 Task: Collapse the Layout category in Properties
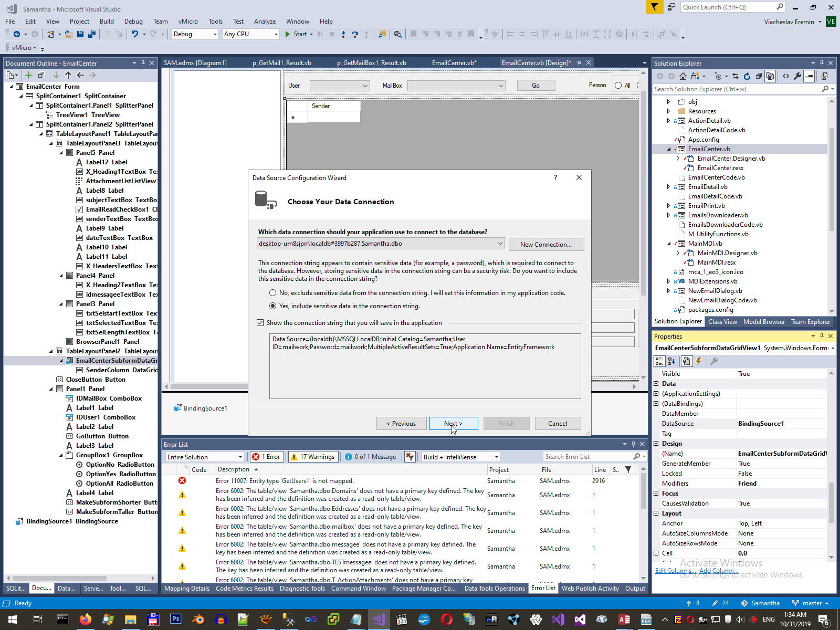pos(656,513)
